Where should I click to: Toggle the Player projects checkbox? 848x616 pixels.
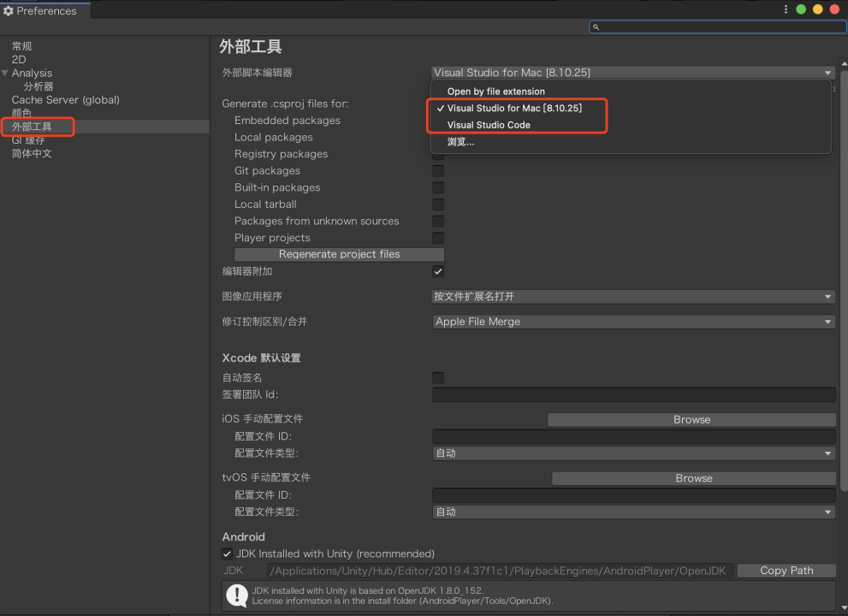coord(438,238)
